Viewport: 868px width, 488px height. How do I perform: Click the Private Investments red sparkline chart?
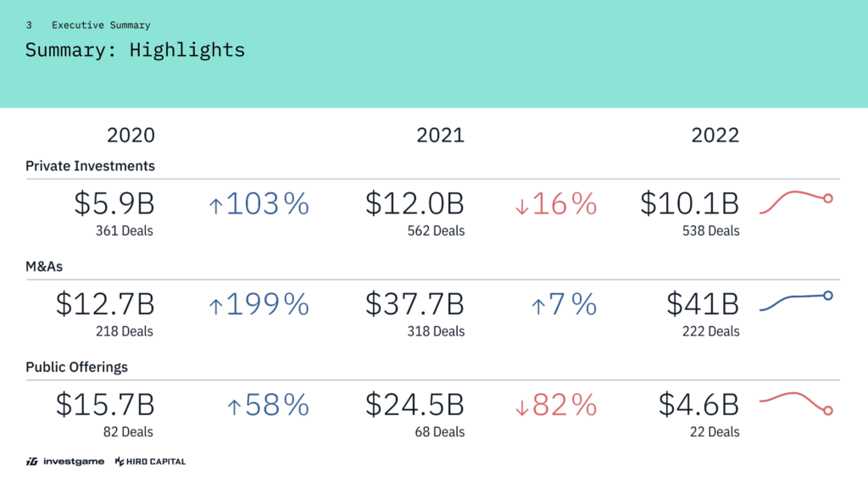(x=797, y=201)
